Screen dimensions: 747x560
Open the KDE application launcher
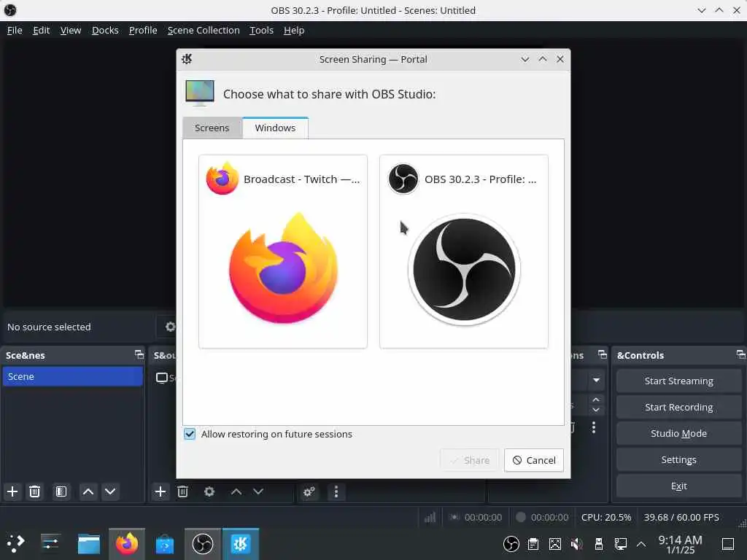[x=16, y=543]
